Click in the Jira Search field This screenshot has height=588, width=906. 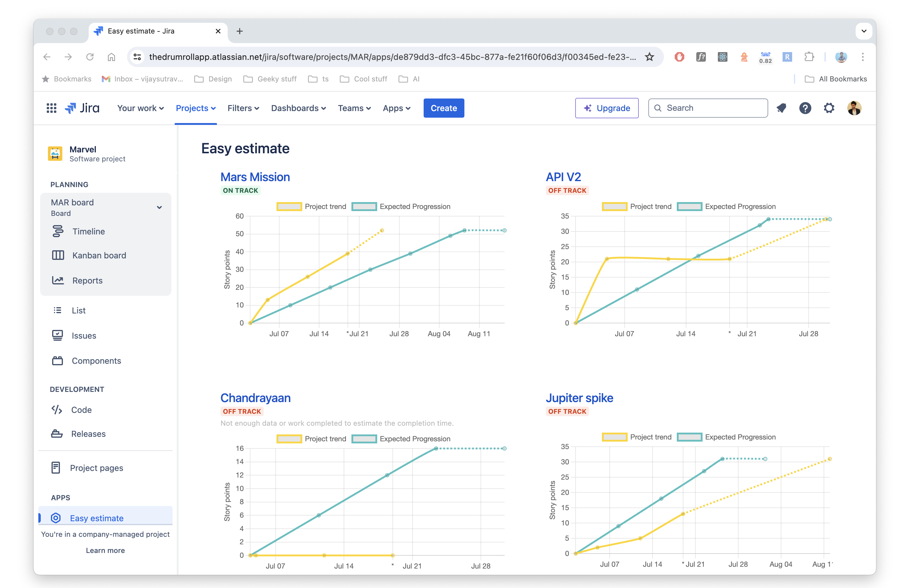pyautogui.click(x=708, y=108)
